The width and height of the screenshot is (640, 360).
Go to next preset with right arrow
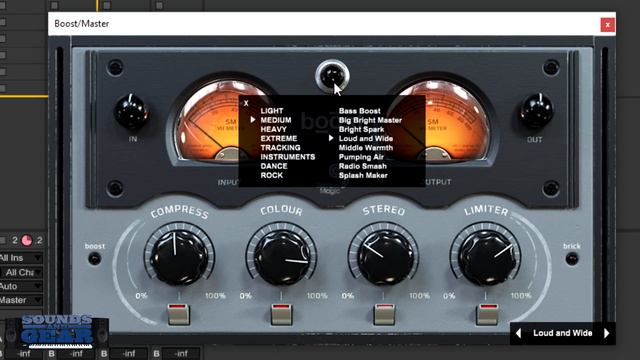coord(607,333)
